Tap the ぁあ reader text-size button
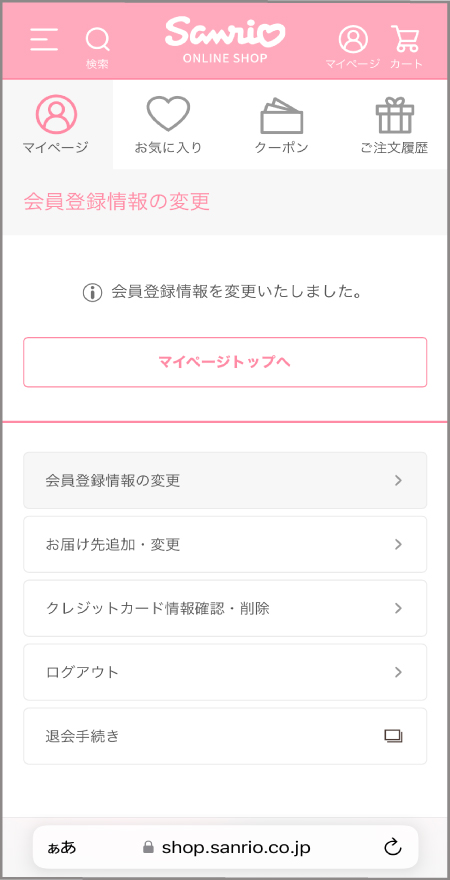 62,847
